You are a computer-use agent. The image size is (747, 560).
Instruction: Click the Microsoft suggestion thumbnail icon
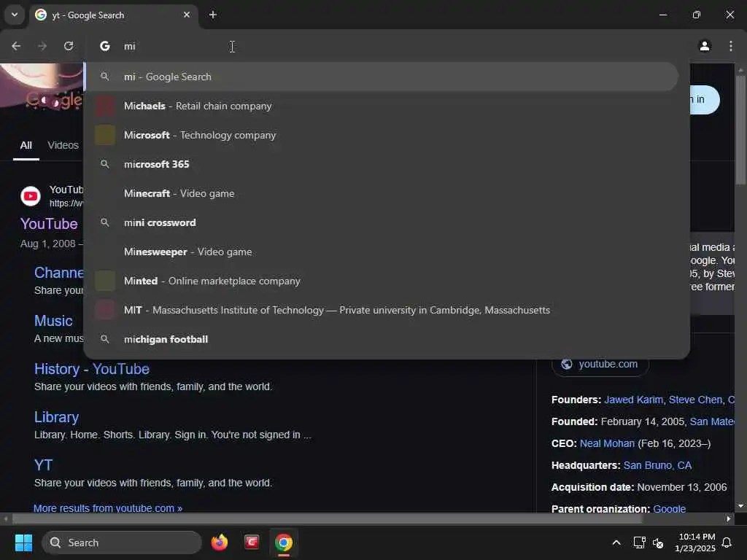coord(105,135)
